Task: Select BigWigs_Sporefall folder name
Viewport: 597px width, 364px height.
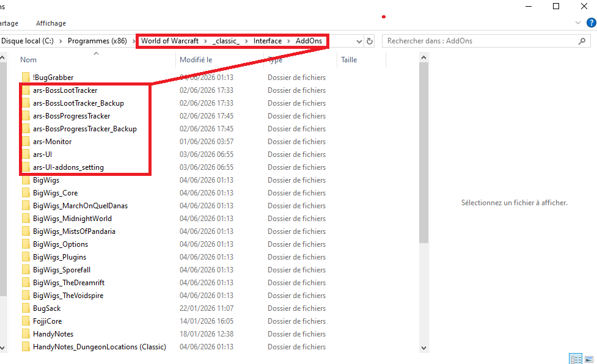Action: (62, 270)
